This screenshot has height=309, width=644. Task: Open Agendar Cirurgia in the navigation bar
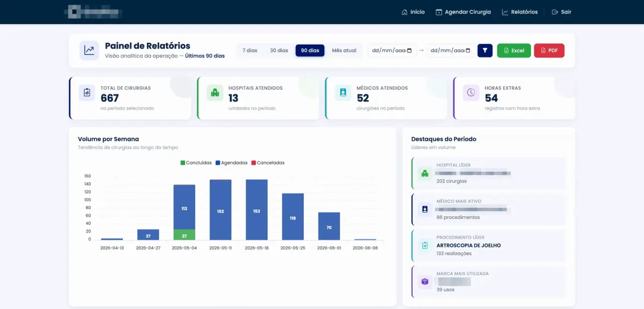(463, 12)
